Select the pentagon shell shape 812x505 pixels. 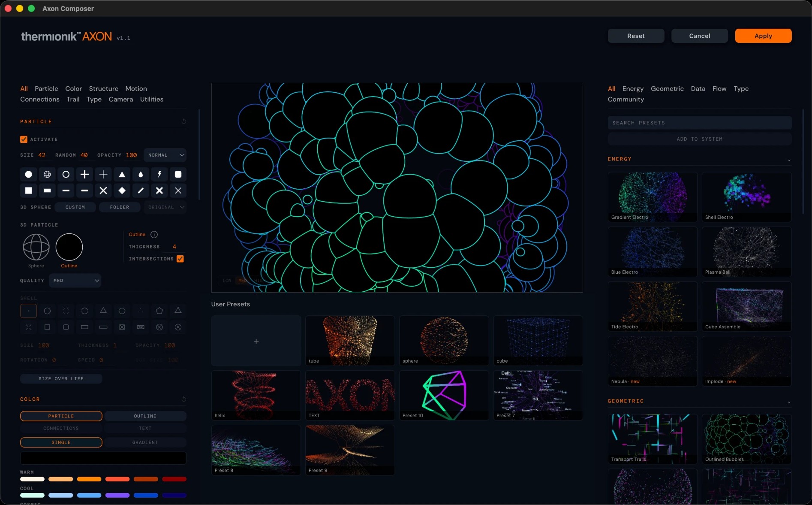click(159, 311)
